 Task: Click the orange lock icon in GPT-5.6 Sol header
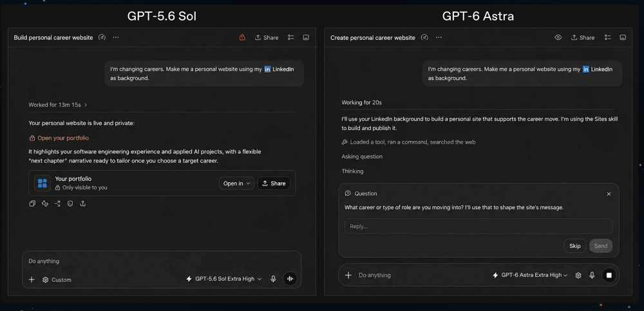242,37
